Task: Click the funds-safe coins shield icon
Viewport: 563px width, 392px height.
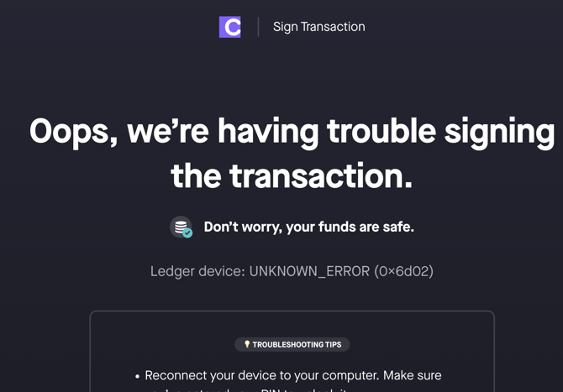Action: pos(181,227)
